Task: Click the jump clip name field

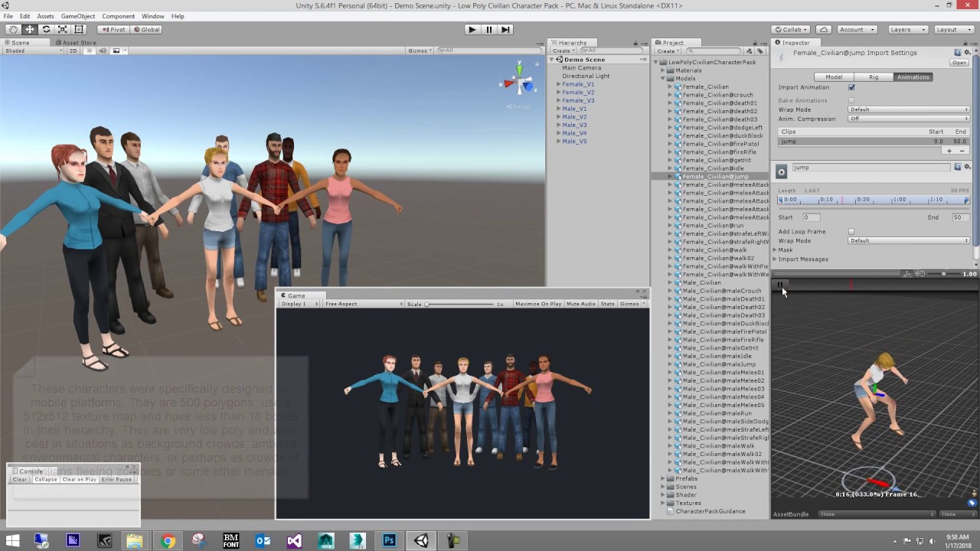Action: [x=872, y=168]
